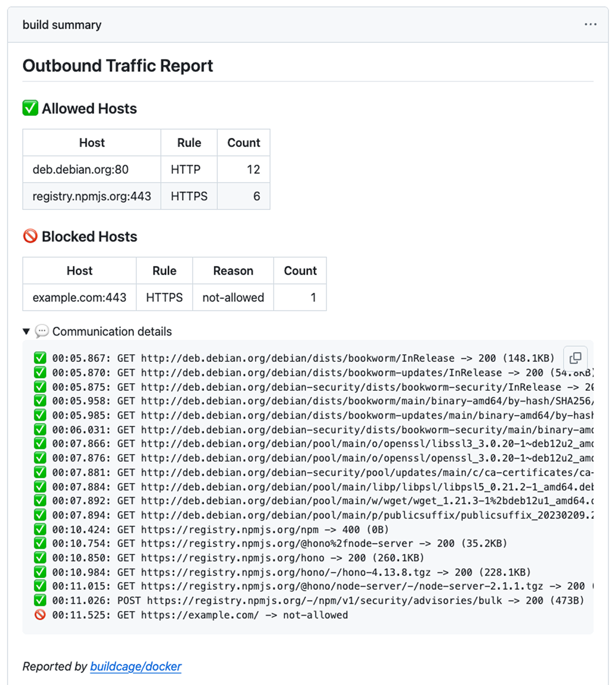The width and height of the screenshot is (616, 685).
Task: Click the HTTP rule cell in Allowed Hosts
Action: [189, 169]
